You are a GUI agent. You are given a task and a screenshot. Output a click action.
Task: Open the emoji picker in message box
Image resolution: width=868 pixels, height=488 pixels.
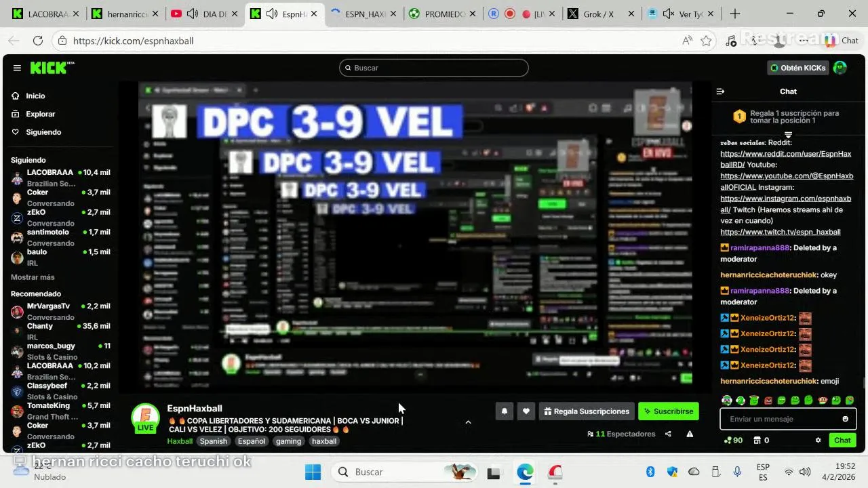pos(845,419)
